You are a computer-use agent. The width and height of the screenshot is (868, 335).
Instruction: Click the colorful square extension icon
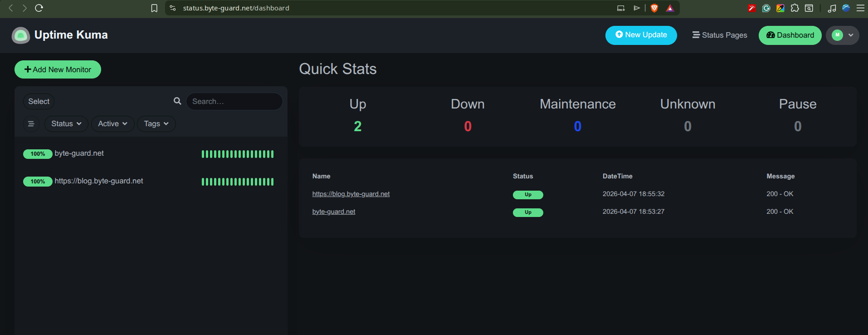780,8
